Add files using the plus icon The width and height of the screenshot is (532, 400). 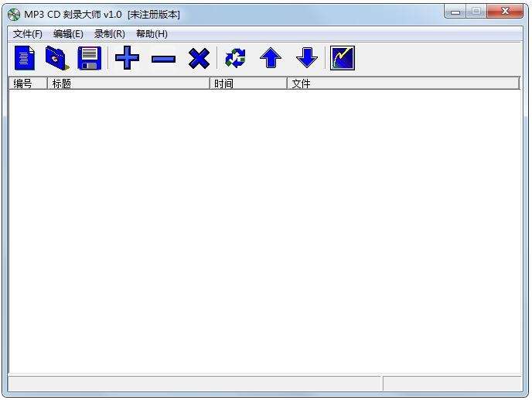pos(127,58)
